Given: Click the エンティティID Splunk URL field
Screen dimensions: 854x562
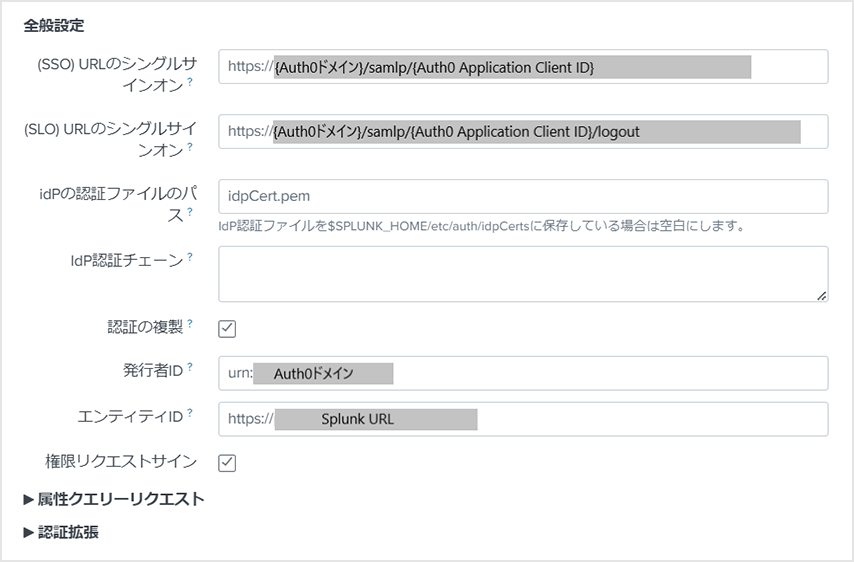Looking at the screenshot, I should [x=523, y=419].
